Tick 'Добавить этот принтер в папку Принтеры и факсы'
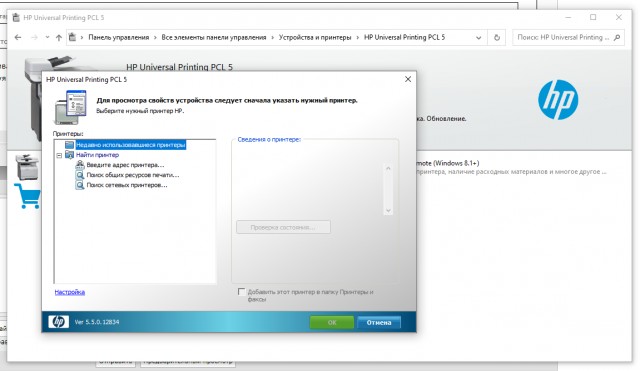This screenshot has width=640, height=371. point(241,292)
